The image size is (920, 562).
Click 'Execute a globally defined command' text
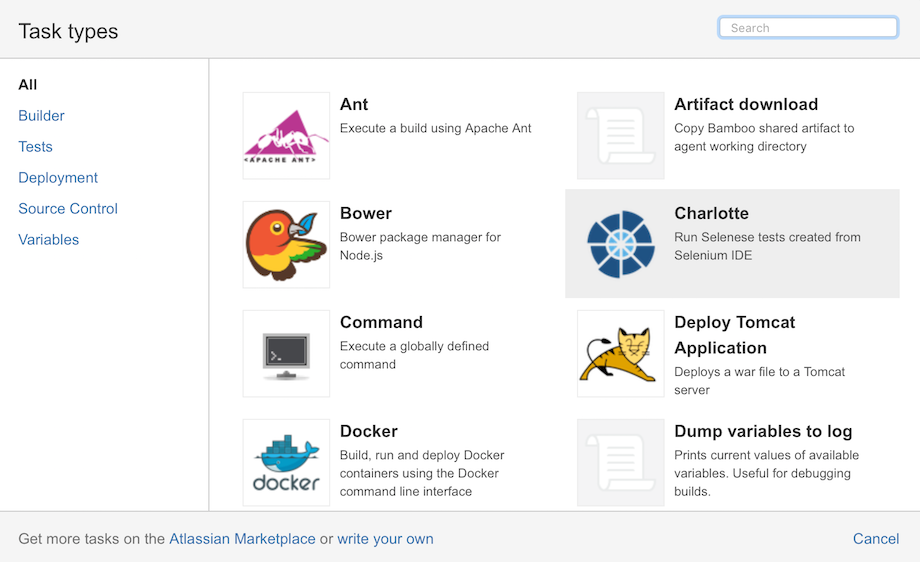click(x=414, y=356)
